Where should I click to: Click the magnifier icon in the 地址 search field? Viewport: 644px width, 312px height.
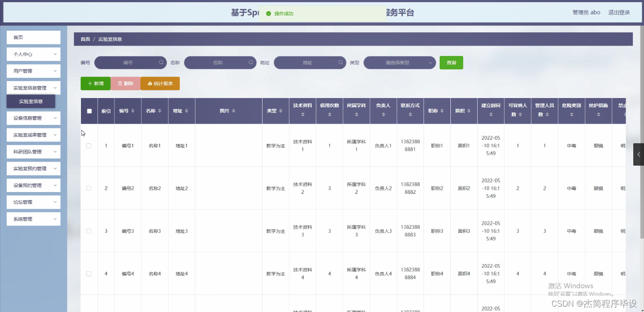pos(340,62)
